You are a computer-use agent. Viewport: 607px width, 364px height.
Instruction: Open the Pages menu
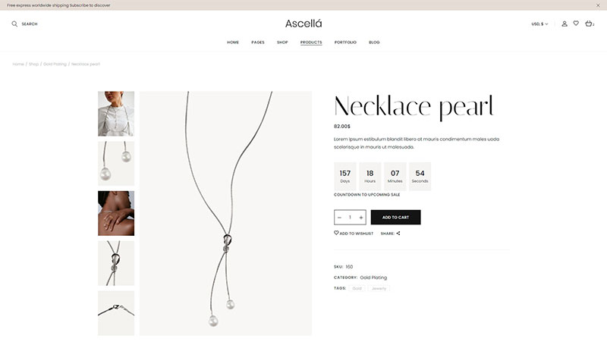click(258, 42)
